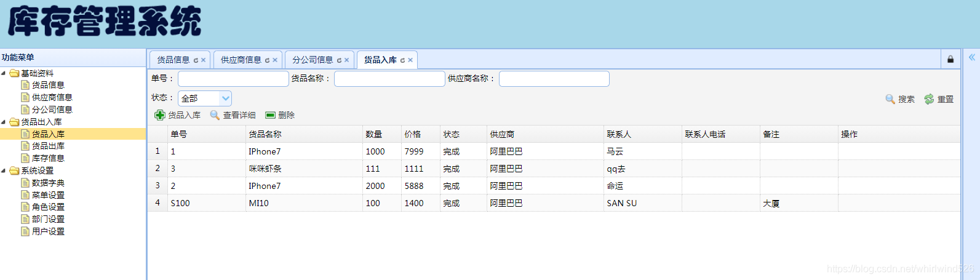The height and width of the screenshot is (280, 980).
Task: Click the 删除 toolbar button
Action: tap(280, 115)
